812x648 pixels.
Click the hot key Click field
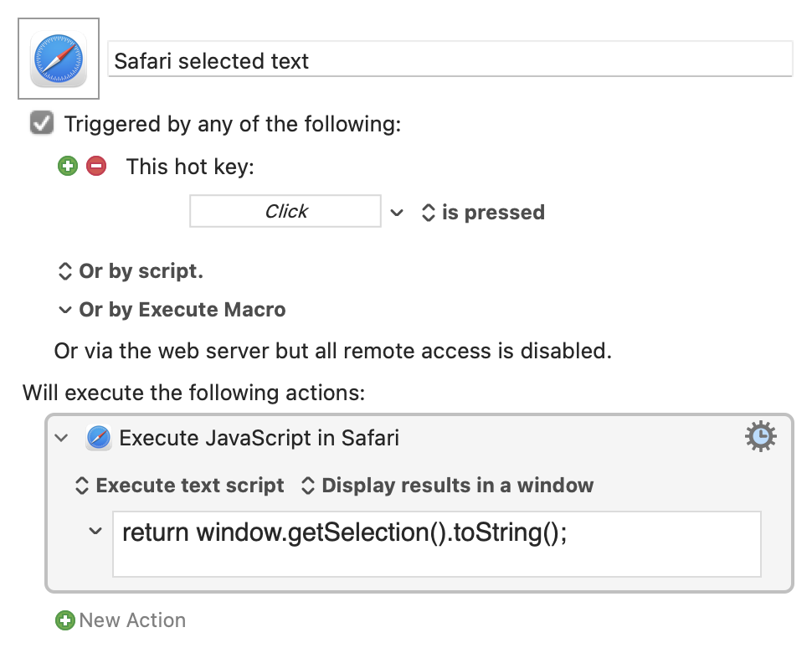pos(285,211)
